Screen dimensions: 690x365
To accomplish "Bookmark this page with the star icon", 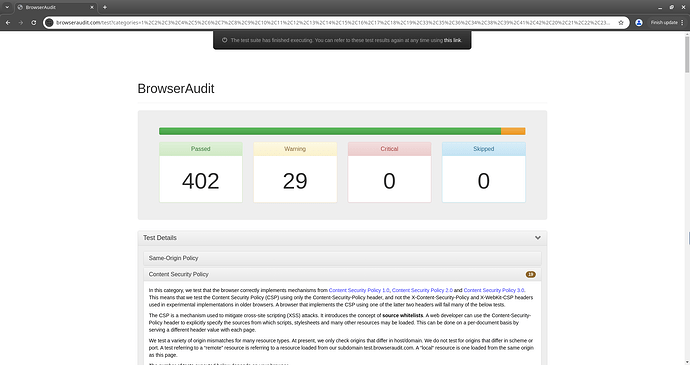I will 621,22.
